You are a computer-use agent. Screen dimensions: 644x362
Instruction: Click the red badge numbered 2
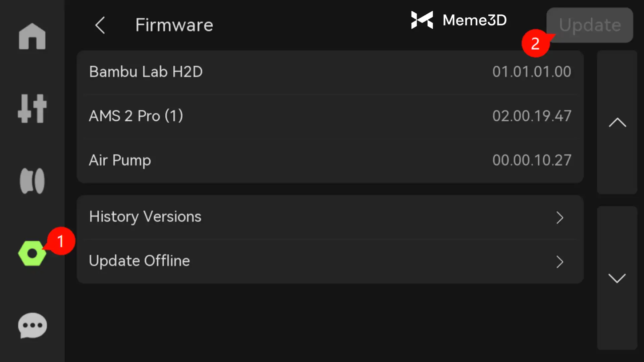(x=535, y=44)
